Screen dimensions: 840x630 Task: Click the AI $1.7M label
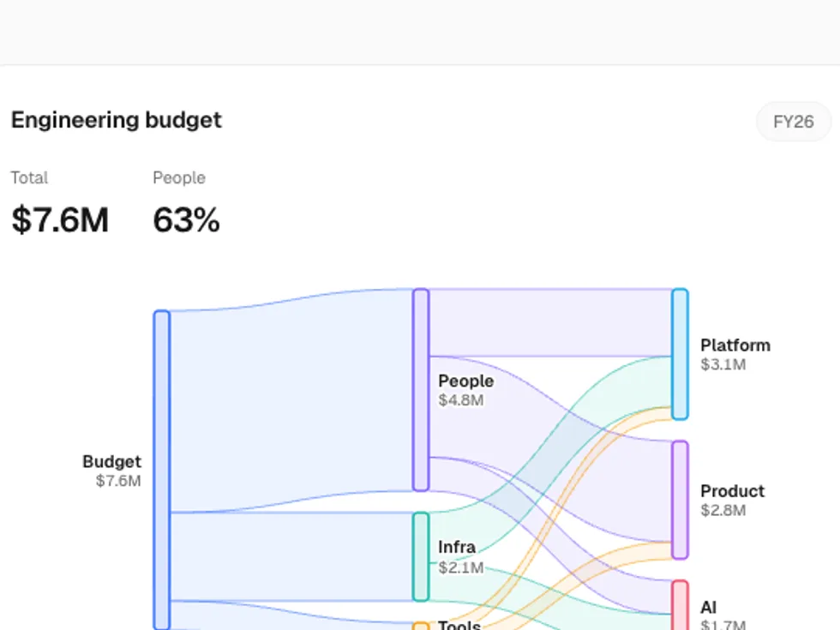[723, 615]
